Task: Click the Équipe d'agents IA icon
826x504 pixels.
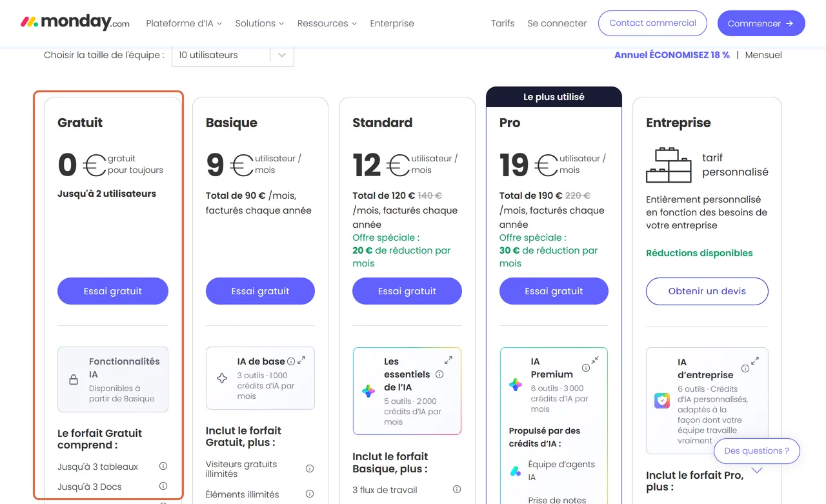Action: click(516, 471)
